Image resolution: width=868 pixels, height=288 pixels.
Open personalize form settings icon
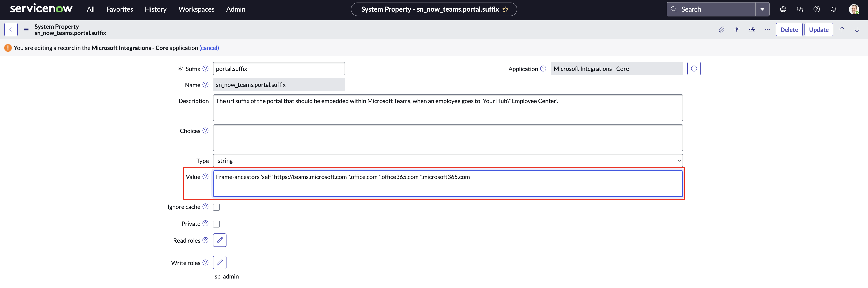(752, 30)
